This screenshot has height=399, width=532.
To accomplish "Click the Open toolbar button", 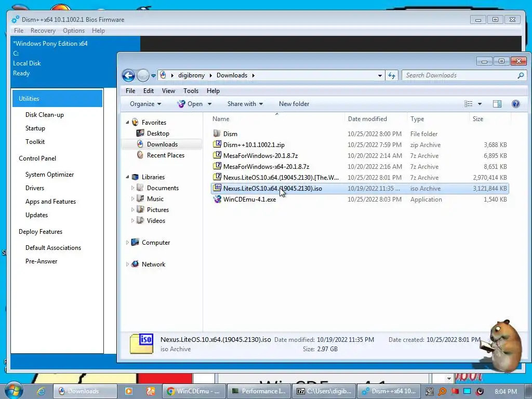I will tap(190, 104).
